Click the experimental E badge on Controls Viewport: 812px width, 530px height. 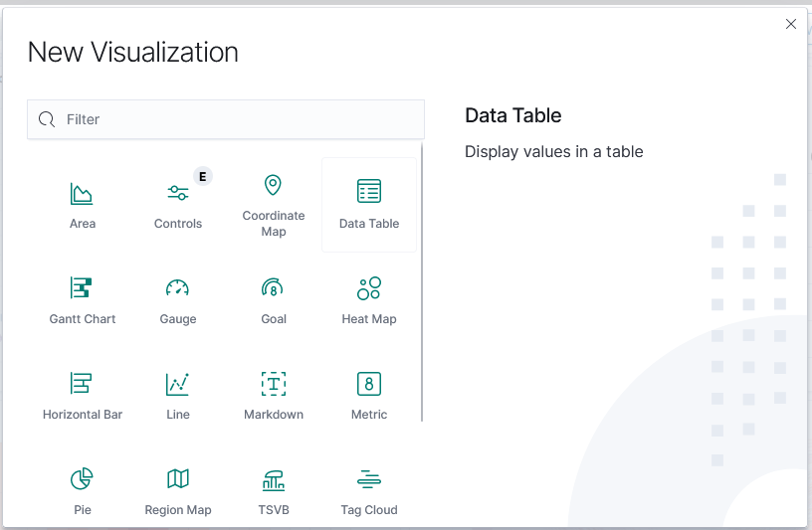coord(203,176)
